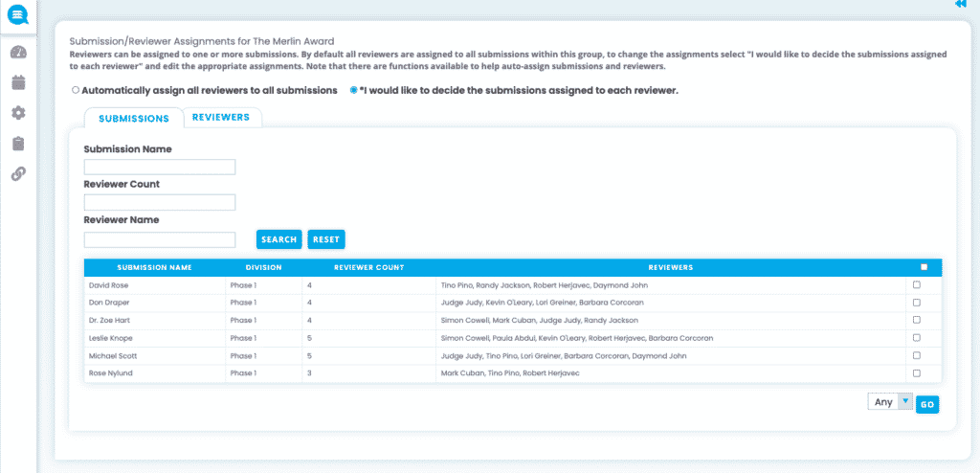Open the link chain icon in sidebar
This screenshot has height=473, width=980.
click(x=19, y=174)
